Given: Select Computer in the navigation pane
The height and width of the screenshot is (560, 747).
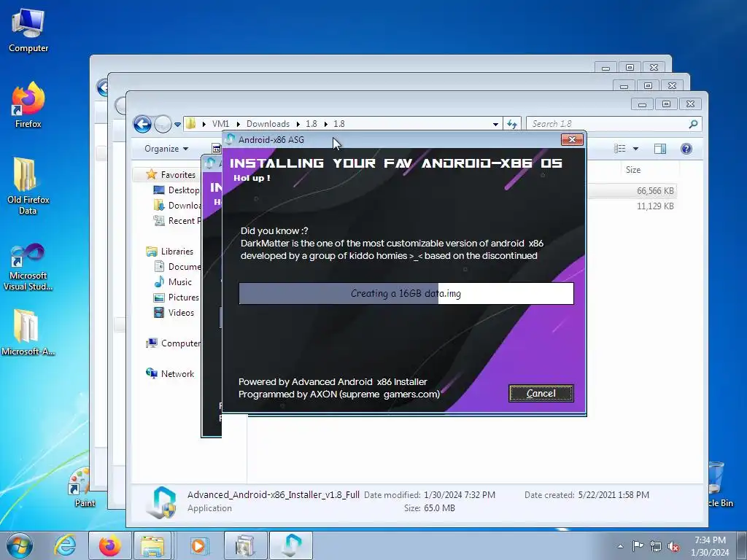Looking at the screenshot, I should 181,343.
